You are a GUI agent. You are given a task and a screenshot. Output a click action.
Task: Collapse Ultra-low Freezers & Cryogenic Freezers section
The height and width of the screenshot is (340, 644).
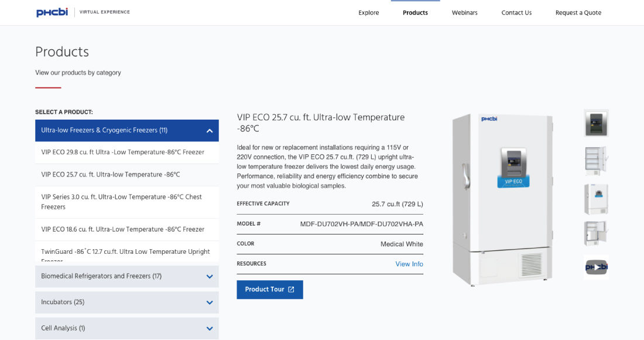(x=209, y=131)
